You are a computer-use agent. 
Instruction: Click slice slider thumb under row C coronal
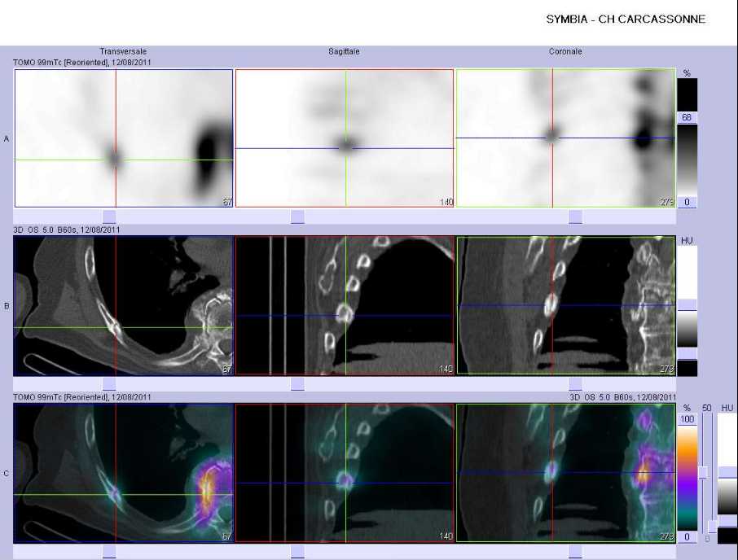575,552
